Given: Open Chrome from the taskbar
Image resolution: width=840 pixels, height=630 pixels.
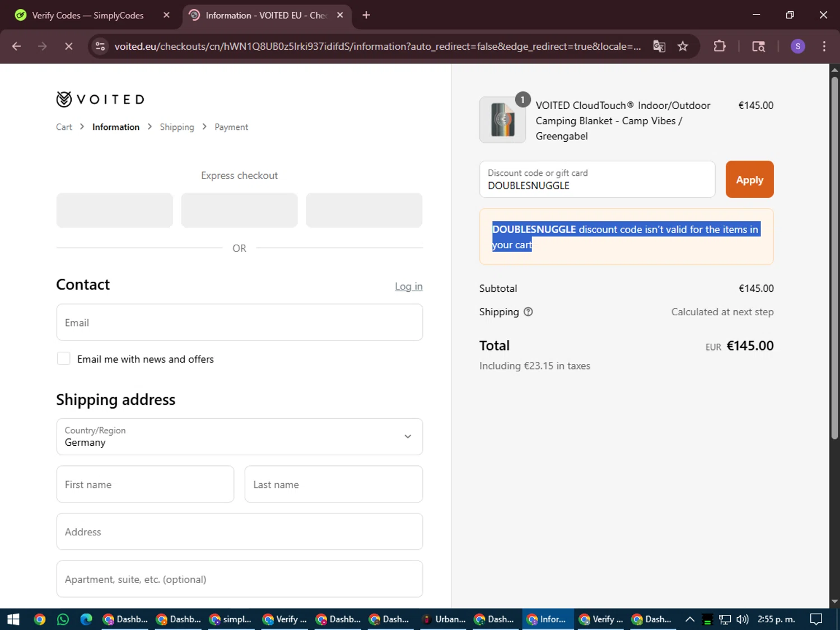Looking at the screenshot, I should (39, 619).
